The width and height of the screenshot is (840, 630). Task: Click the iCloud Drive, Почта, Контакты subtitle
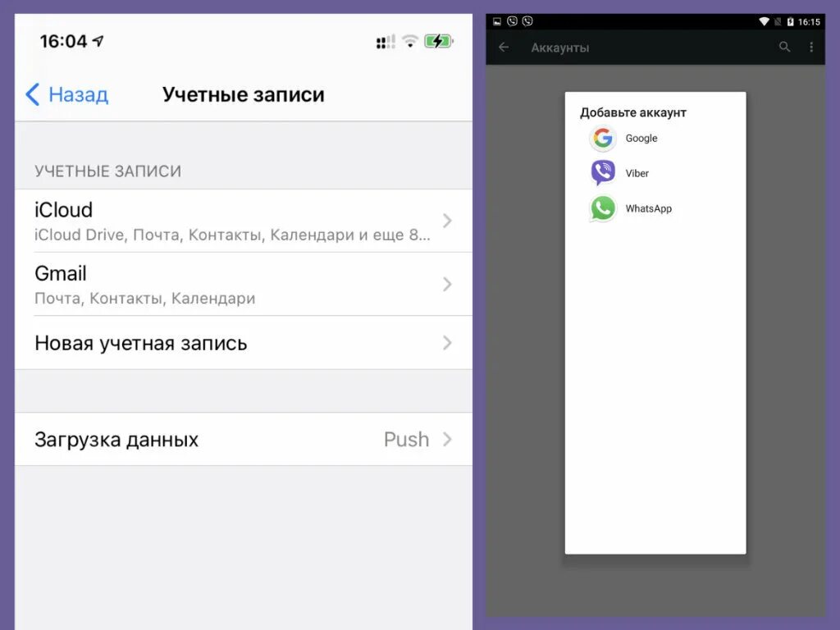tap(232, 235)
